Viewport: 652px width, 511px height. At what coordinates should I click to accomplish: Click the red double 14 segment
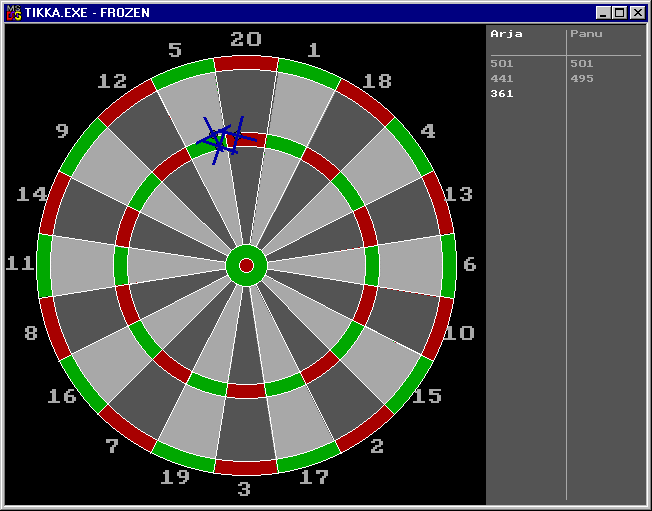[x=54, y=203]
